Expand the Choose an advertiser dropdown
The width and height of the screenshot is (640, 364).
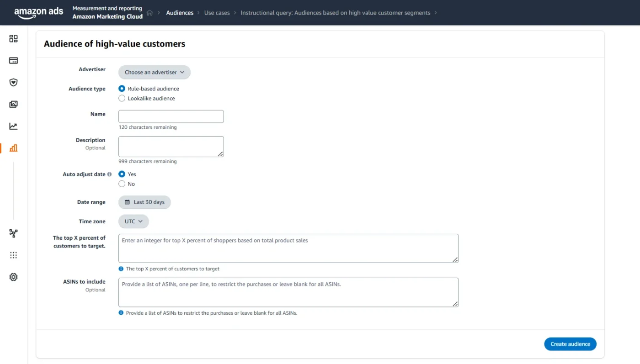[x=154, y=72]
